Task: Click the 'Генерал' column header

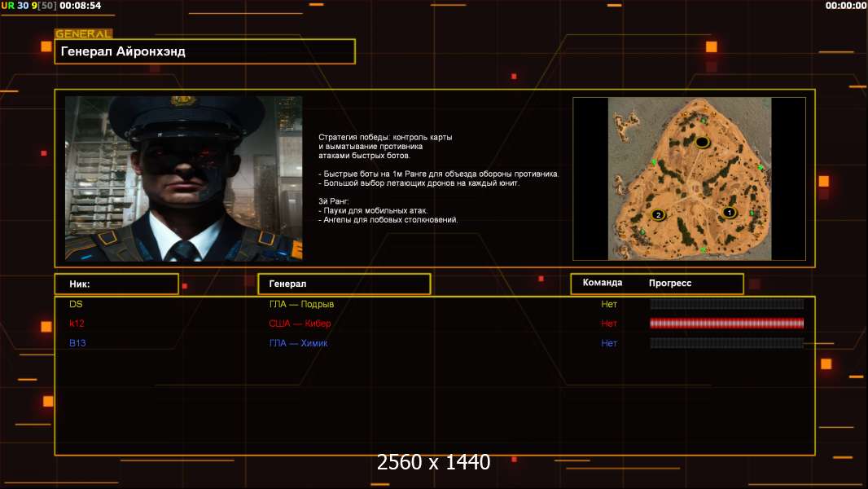Action: click(344, 284)
